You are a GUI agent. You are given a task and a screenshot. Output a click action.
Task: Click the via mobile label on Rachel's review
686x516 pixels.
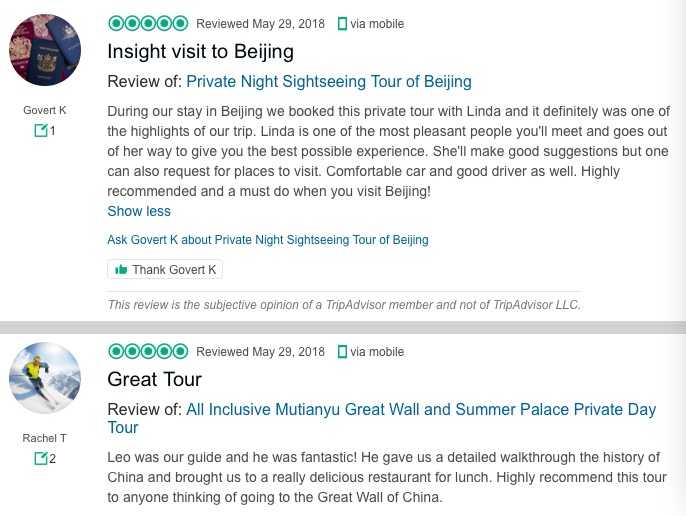point(377,352)
